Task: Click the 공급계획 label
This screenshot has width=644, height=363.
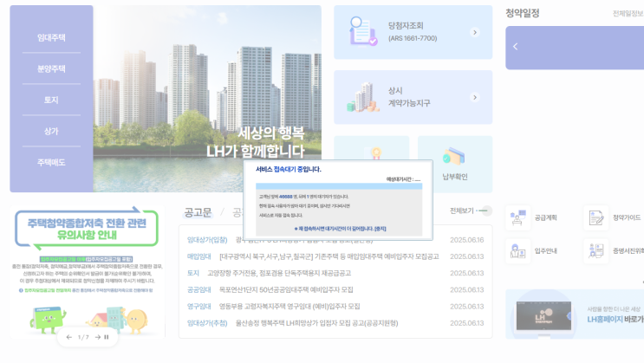Action: pos(546,217)
